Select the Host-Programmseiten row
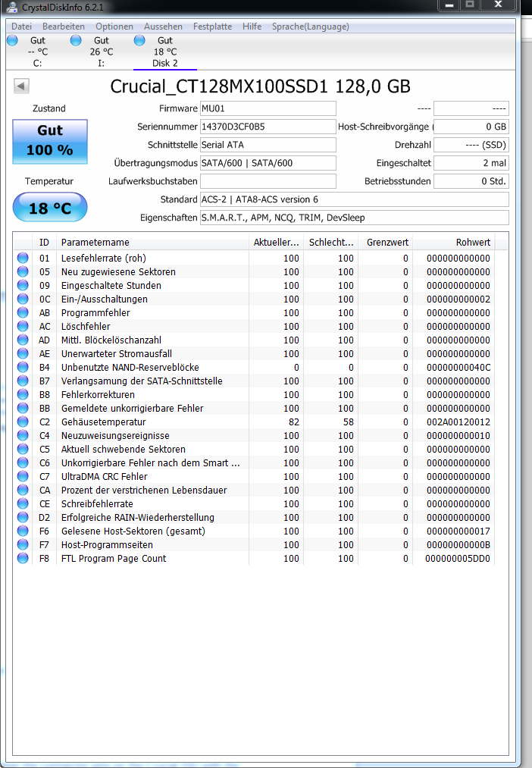The height and width of the screenshot is (768, 532). coord(255,544)
